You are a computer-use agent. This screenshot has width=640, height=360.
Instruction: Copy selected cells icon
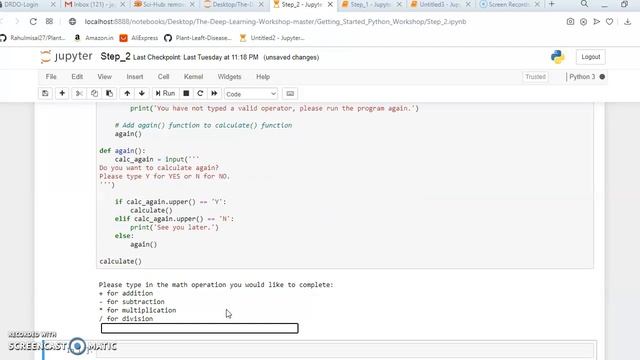(94, 93)
